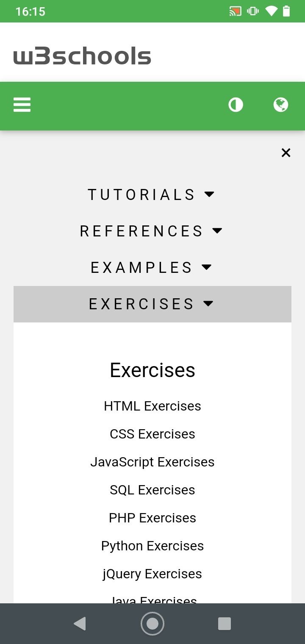Collapse the EXERCISES section

pos(152,304)
